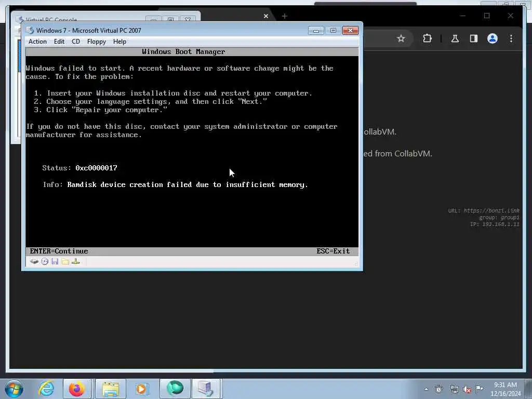Open Windows Media Player from the taskbar
This screenshot has height=399, width=532.
click(141, 389)
